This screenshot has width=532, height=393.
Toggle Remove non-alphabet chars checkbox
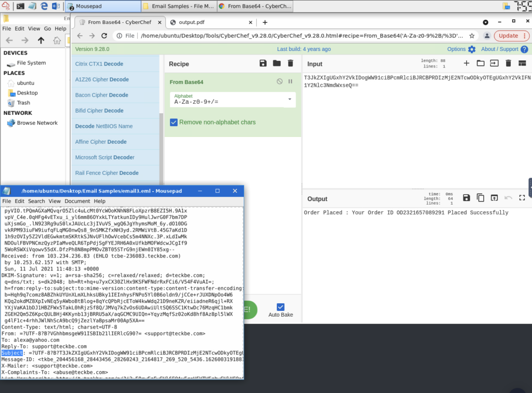(174, 123)
